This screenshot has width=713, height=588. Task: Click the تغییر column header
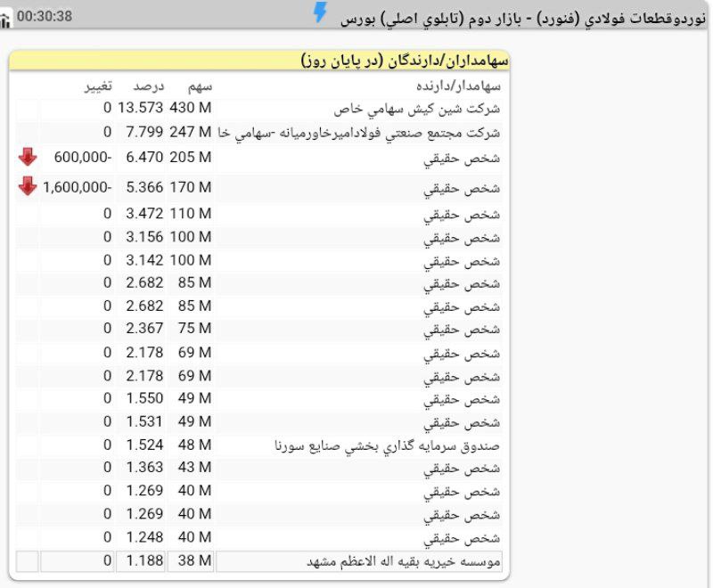(97, 86)
